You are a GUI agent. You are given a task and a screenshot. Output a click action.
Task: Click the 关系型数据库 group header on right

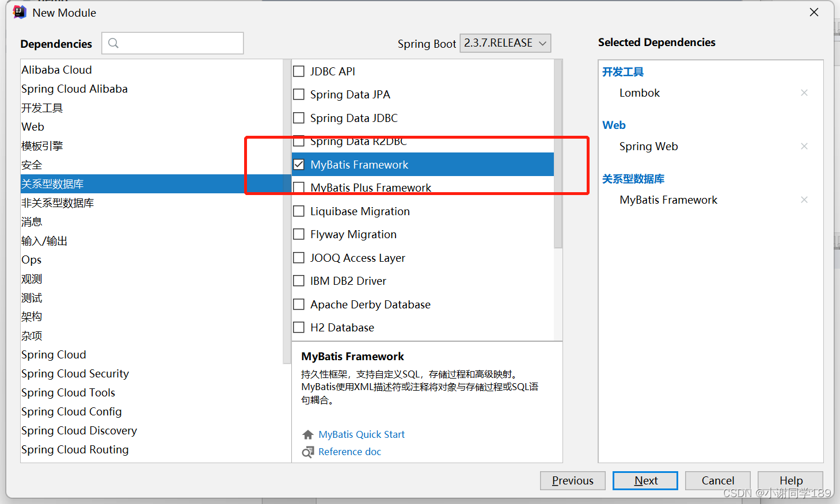[633, 179]
